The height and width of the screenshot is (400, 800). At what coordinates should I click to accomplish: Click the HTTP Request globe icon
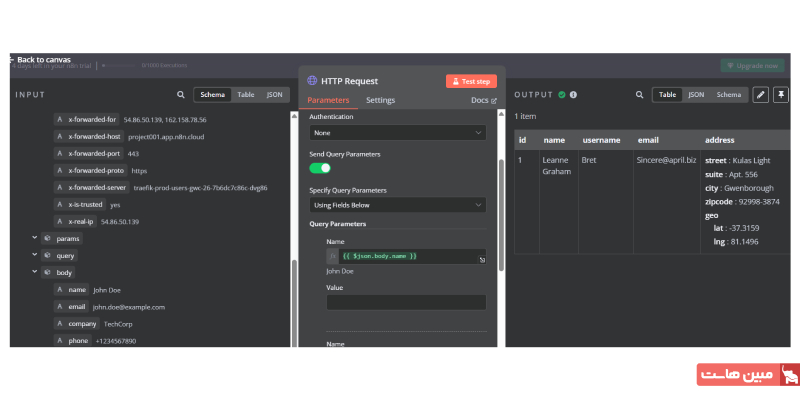[313, 81]
